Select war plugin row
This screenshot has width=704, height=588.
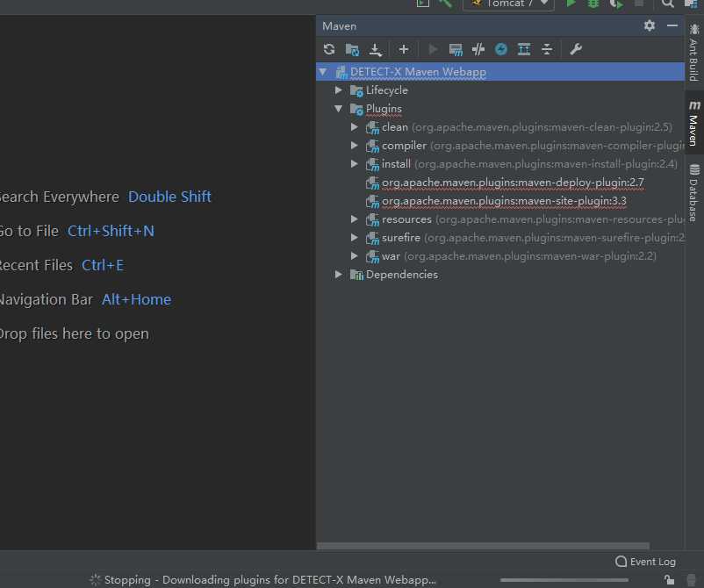point(500,256)
